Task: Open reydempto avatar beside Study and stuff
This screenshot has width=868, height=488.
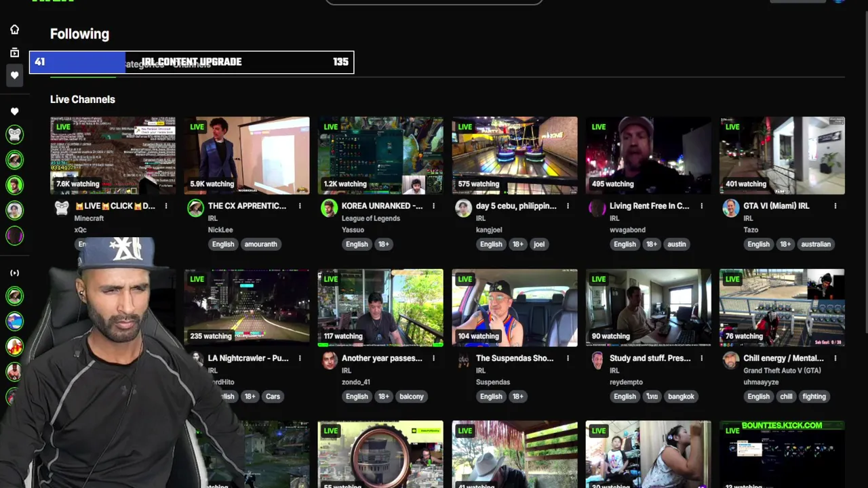Action: [x=597, y=361]
